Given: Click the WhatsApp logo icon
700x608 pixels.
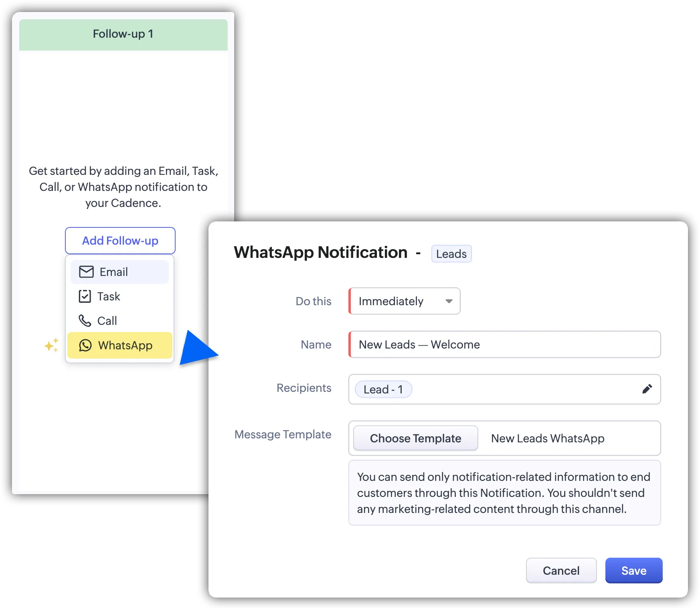Looking at the screenshot, I should (x=85, y=345).
